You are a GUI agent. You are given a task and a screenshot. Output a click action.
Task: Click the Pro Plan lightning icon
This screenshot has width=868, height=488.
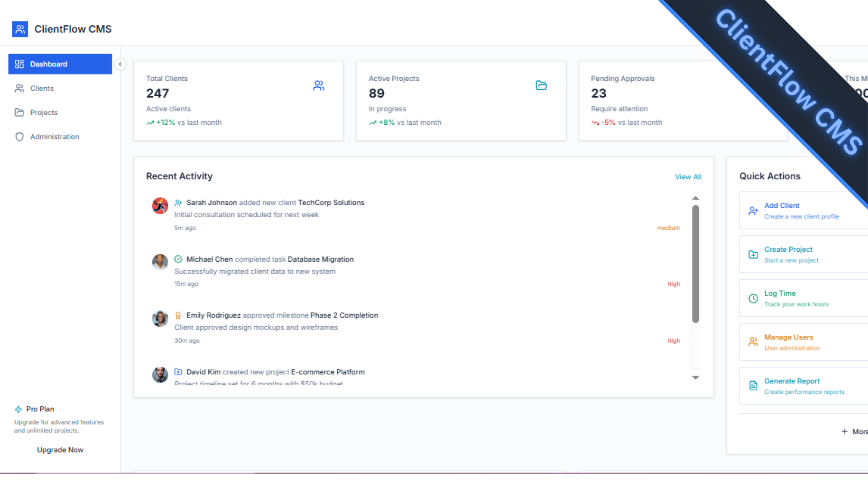point(19,409)
